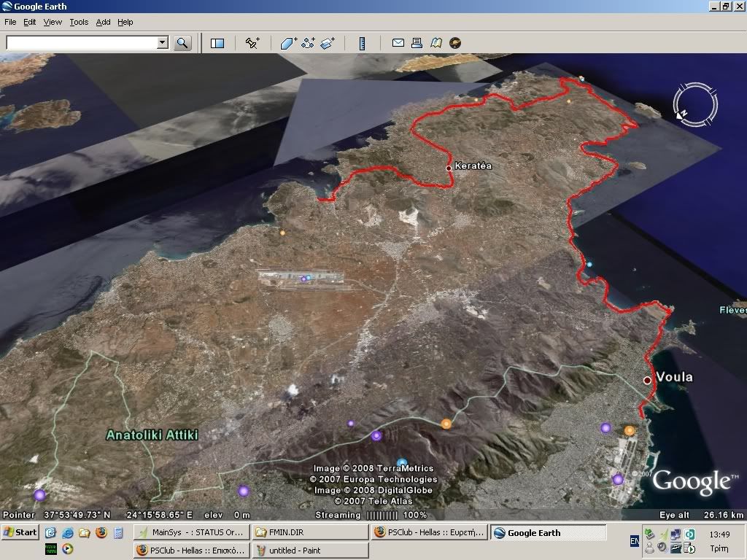Open the View menu
747x560 pixels.
click(x=53, y=22)
